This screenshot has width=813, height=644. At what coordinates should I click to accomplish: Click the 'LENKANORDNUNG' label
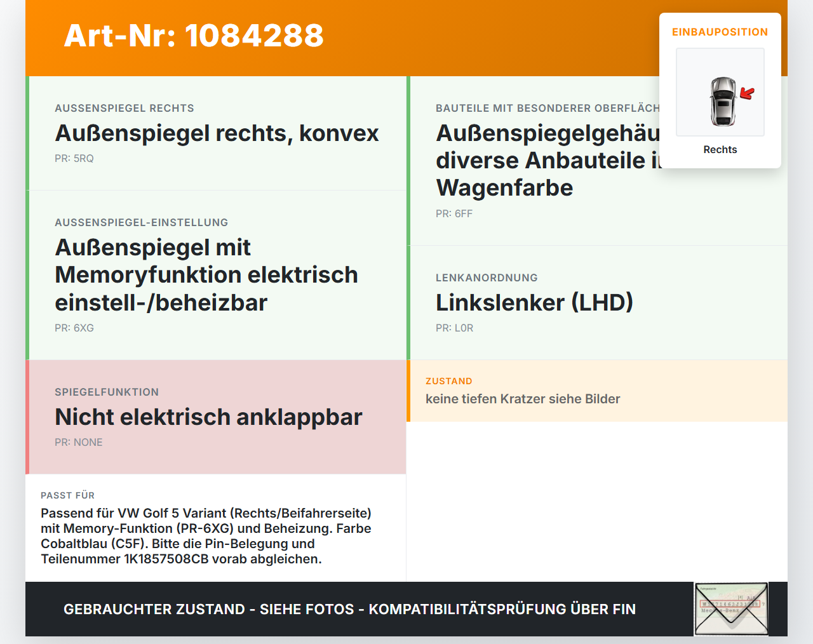coord(487,278)
